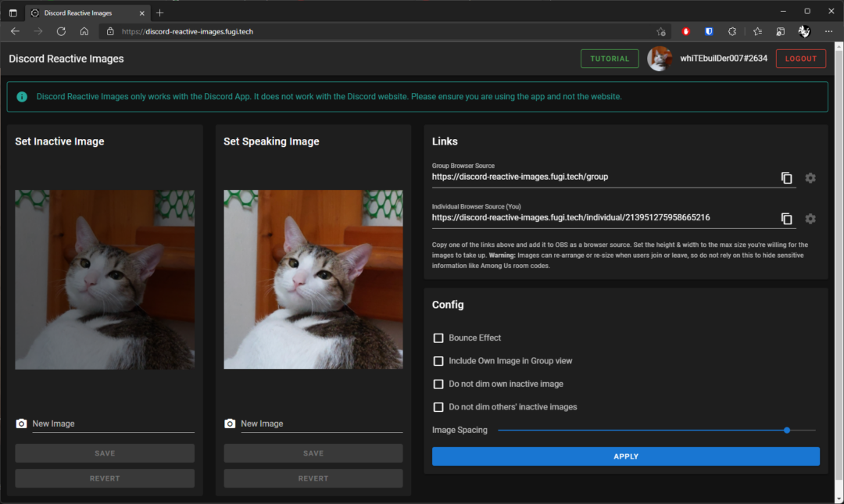Close the Discord Reactive Images tab
The image size is (844, 504).
[x=142, y=13]
